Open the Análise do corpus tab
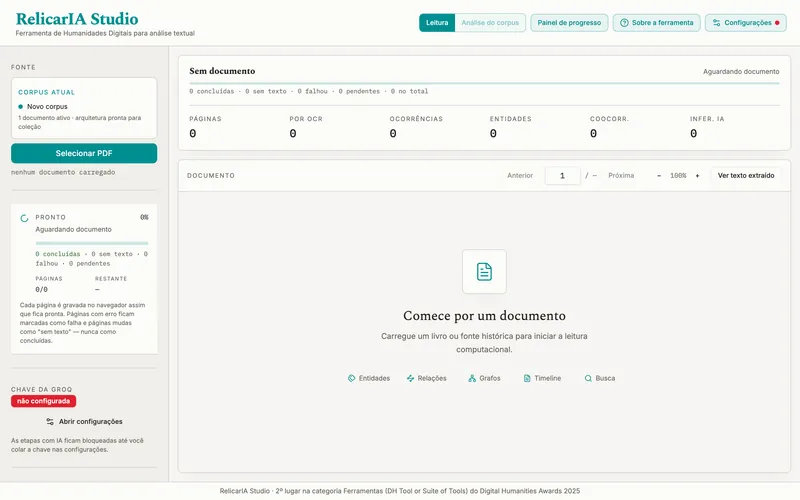Screen dimensions: 800x500 click(490, 23)
